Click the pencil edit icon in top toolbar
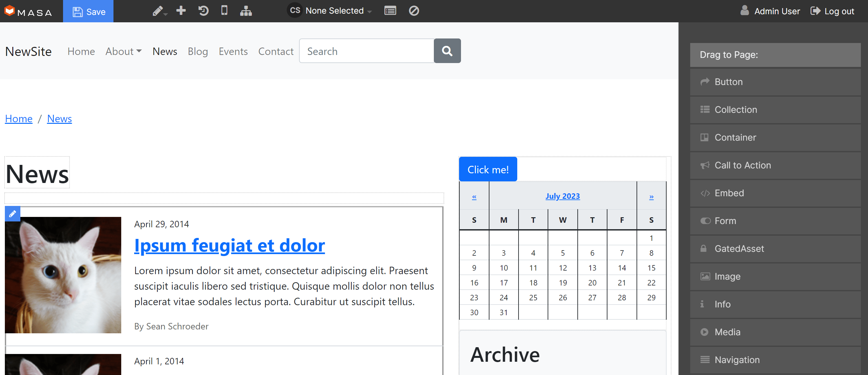Image resolution: width=868 pixels, height=375 pixels. pos(158,11)
